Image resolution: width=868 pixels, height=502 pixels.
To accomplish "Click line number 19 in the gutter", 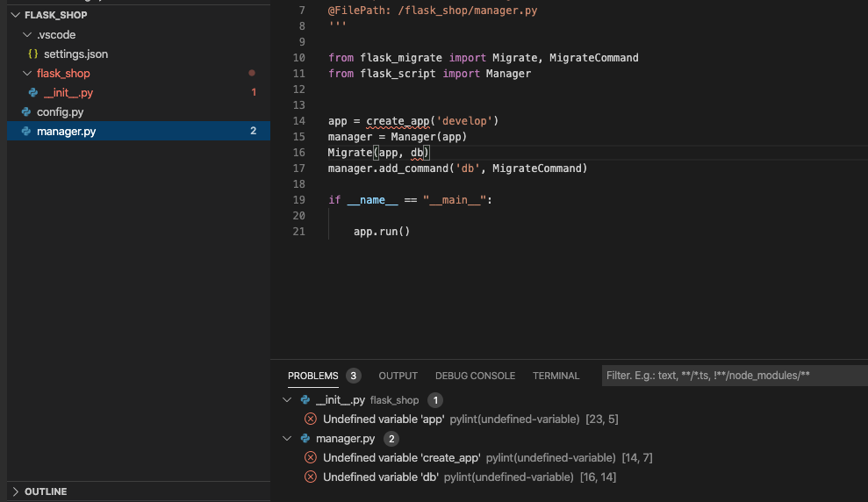I will 299,200.
